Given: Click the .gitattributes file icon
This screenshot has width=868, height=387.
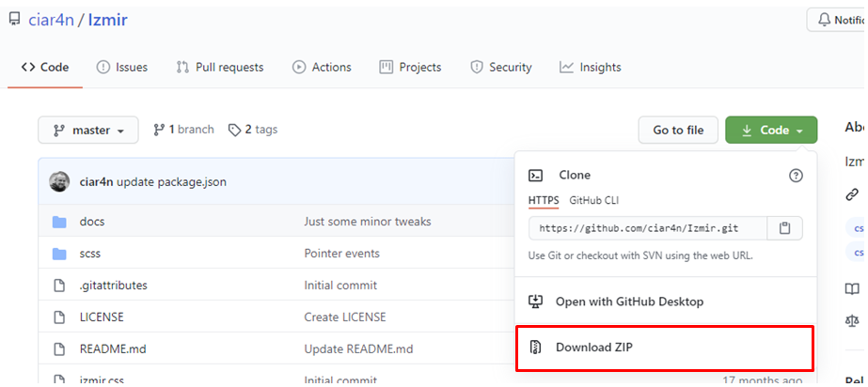Looking at the screenshot, I should [x=59, y=286].
